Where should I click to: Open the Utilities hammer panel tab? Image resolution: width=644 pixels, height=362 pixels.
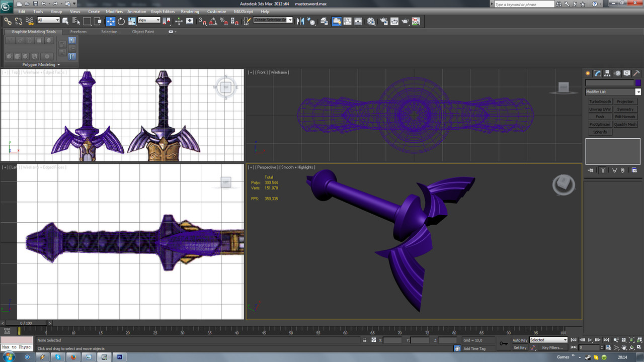[x=637, y=73]
